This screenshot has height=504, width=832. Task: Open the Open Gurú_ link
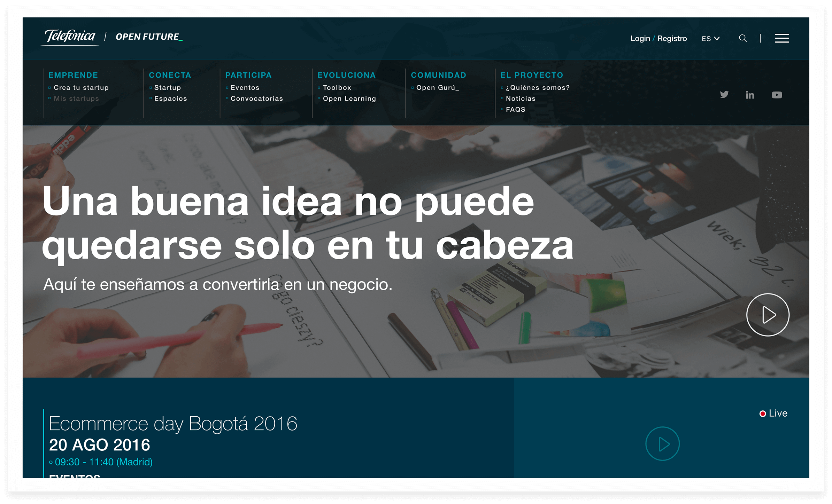tap(438, 88)
